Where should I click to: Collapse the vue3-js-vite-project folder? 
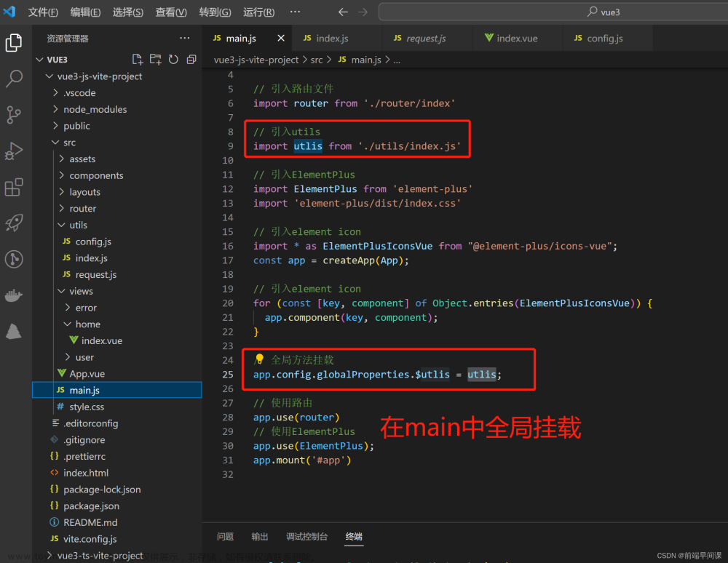[x=117, y=76]
